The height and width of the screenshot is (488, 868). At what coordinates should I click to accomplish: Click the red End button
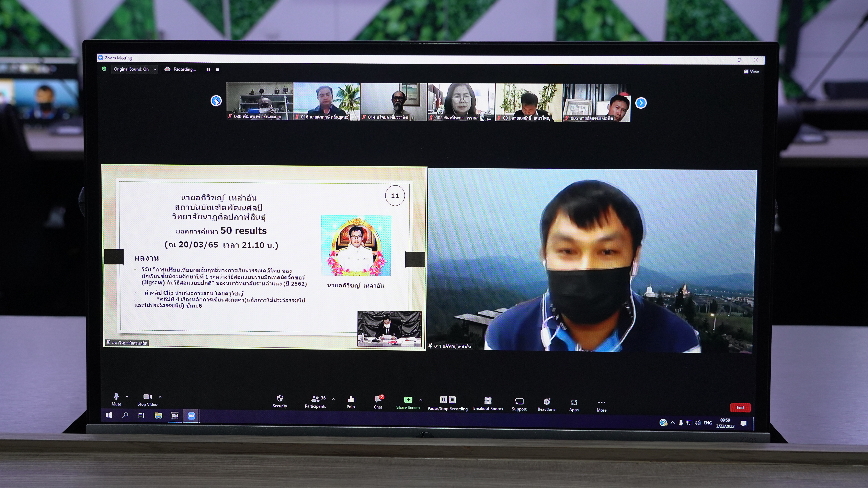coord(740,407)
